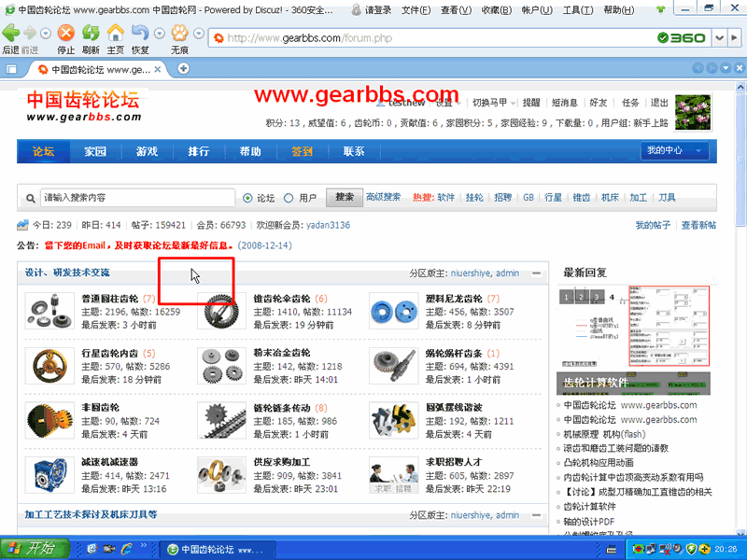Click the 请输入搜索内容 search field
This screenshot has height=560, width=747.
pyautogui.click(x=137, y=198)
